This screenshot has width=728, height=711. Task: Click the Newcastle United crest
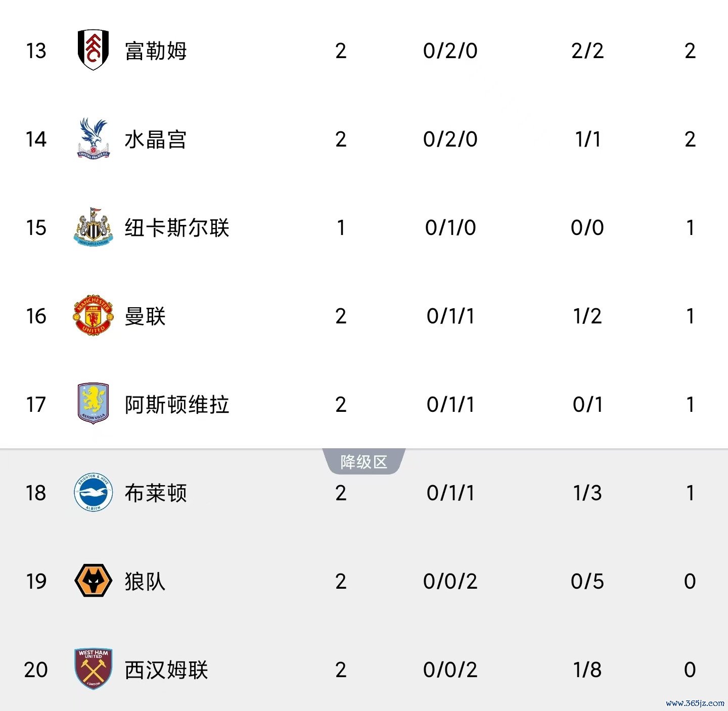click(93, 227)
